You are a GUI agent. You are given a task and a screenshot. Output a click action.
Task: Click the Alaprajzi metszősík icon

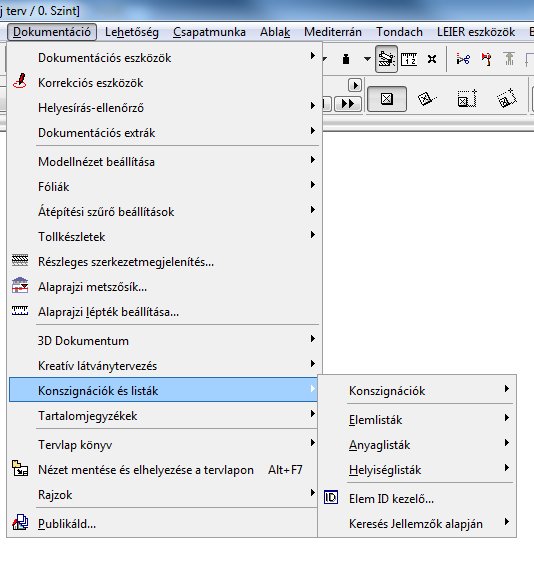tap(20, 285)
